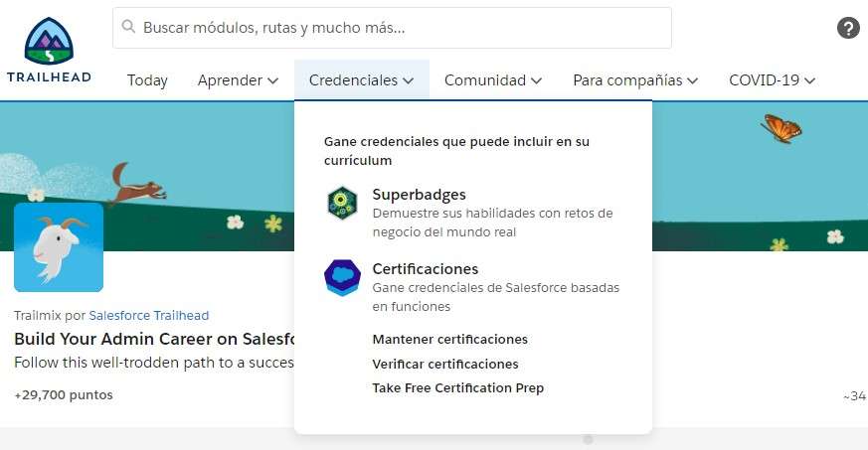Click the Superbadges hexagon badge icon
This screenshot has width=868, height=450.
(342, 203)
